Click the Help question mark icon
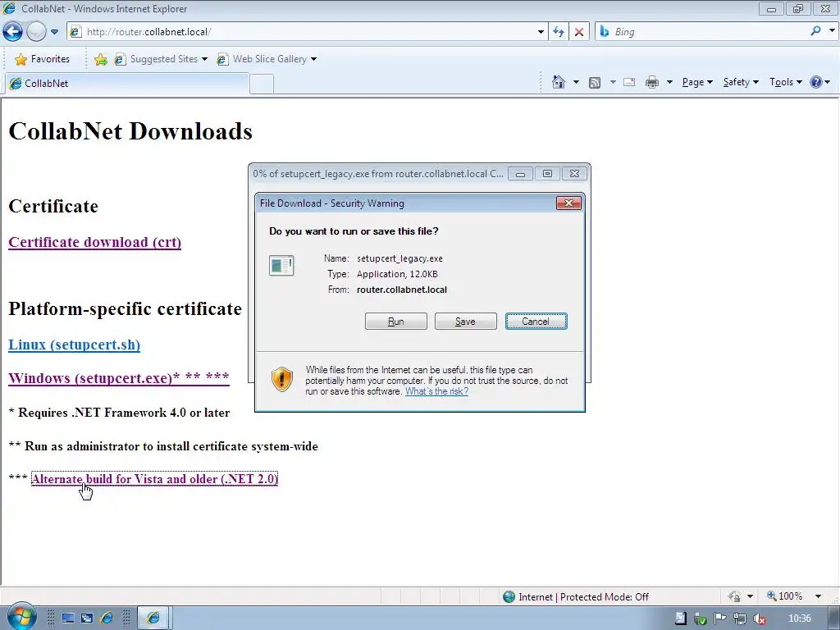 (x=816, y=82)
